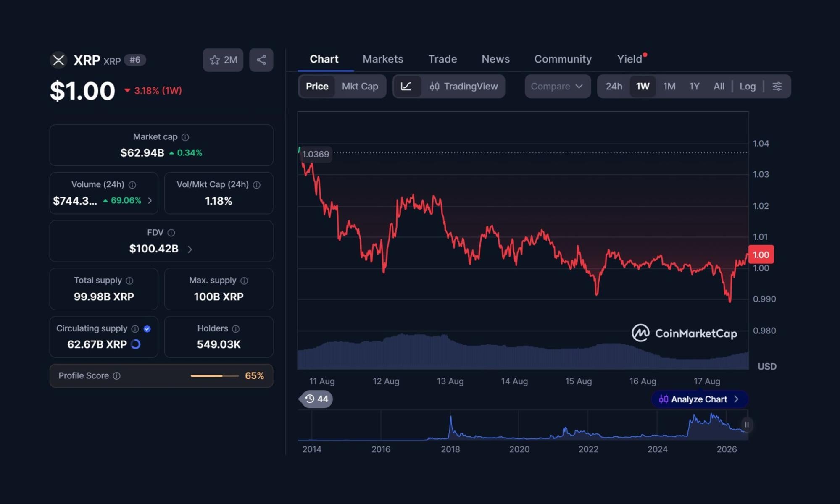Click the history events badge showing 44
840x504 pixels.
click(317, 399)
